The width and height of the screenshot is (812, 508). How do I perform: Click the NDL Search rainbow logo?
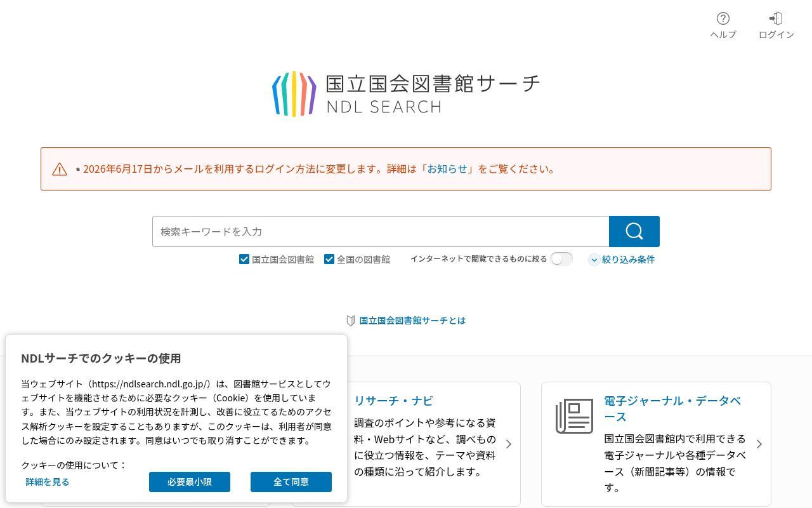click(x=294, y=94)
